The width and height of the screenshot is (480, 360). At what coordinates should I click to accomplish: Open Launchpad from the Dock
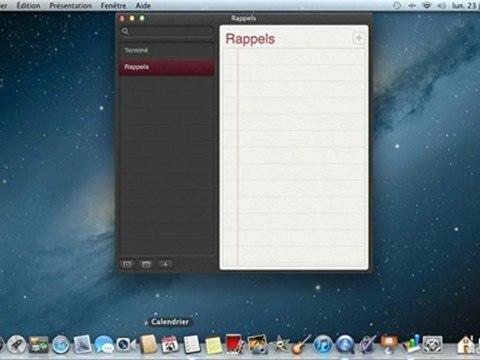click(x=17, y=344)
